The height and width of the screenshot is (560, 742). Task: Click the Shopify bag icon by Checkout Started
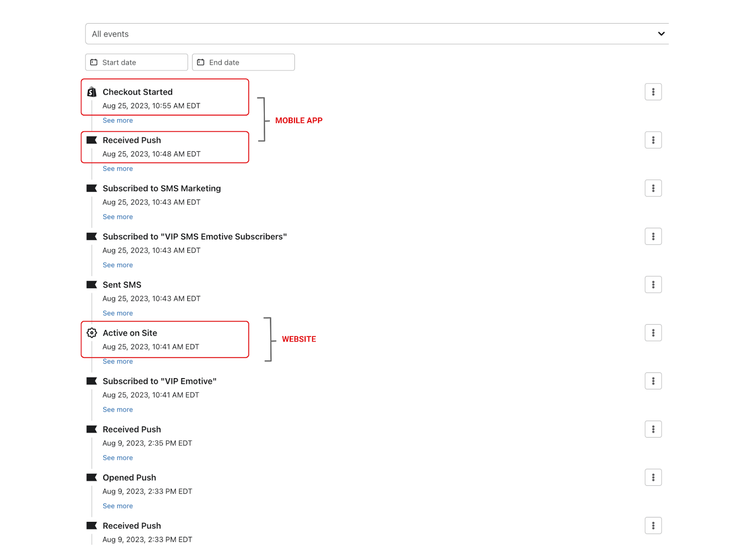[92, 92]
